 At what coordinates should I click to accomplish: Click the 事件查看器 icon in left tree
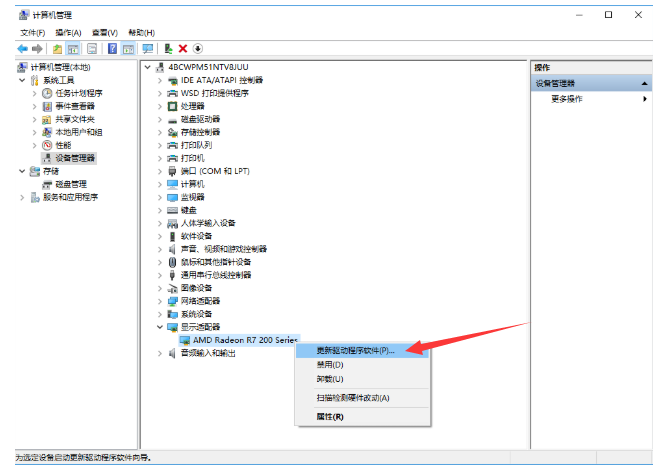pos(47,106)
